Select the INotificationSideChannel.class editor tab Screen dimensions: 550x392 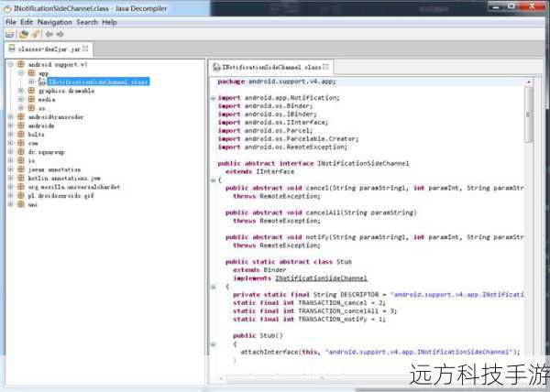pyautogui.click(x=271, y=67)
